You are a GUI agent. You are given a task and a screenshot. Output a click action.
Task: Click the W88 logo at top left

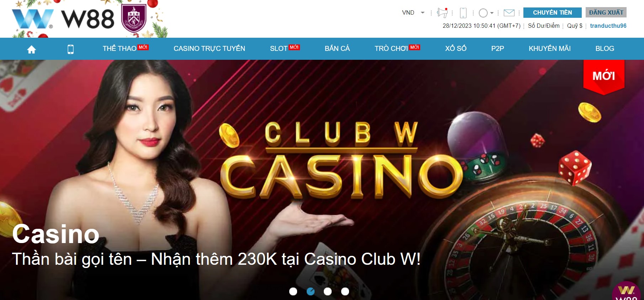coord(63,19)
